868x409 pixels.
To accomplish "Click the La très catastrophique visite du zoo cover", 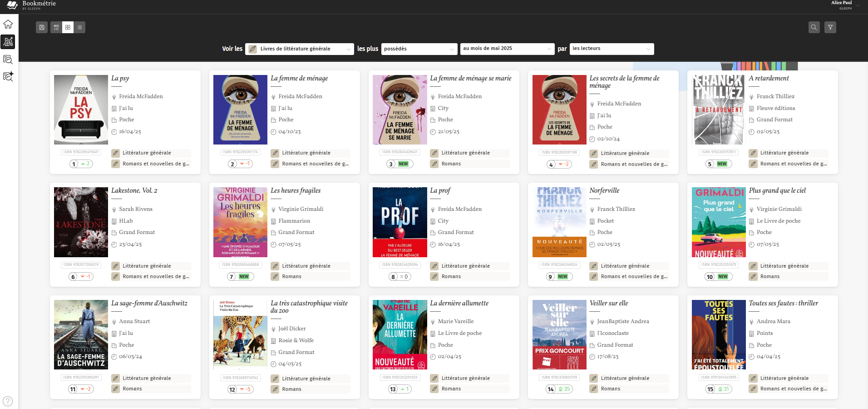I will pos(240,334).
